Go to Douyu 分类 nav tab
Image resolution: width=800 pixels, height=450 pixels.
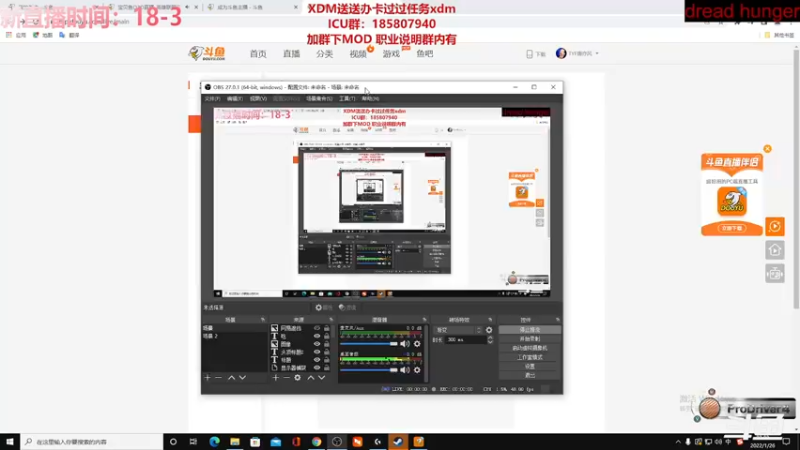tap(324, 54)
